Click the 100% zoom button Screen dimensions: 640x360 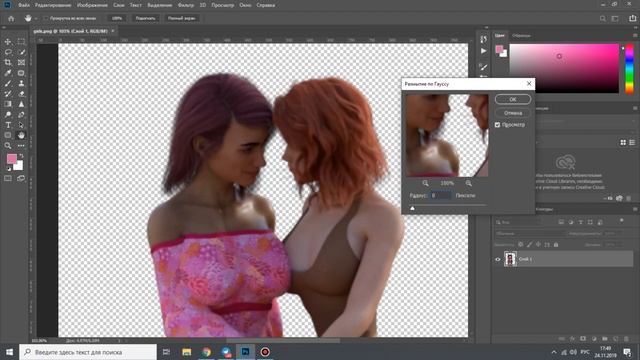pyautogui.click(x=117, y=18)
